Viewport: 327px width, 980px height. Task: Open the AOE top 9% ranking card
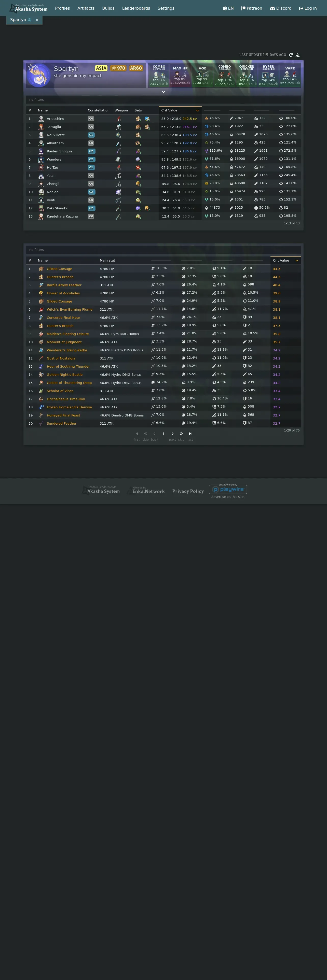(x=202, y=75)
